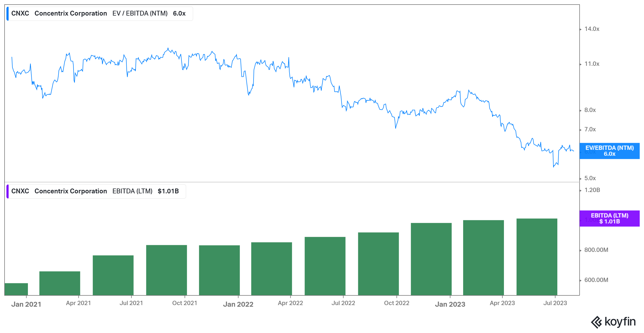Click the Jul 2022 date label
The width and height of the screenshot is (644, 333).
pos(343,303)
